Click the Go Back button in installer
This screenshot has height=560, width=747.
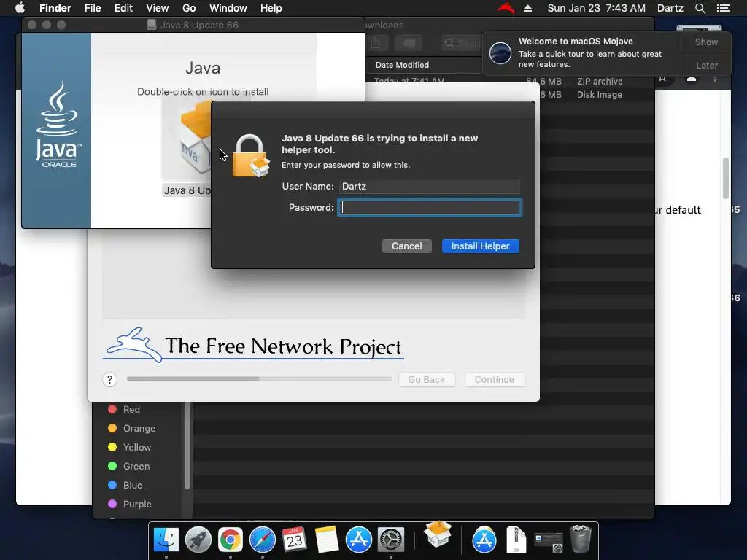click(x=427, y=379)
